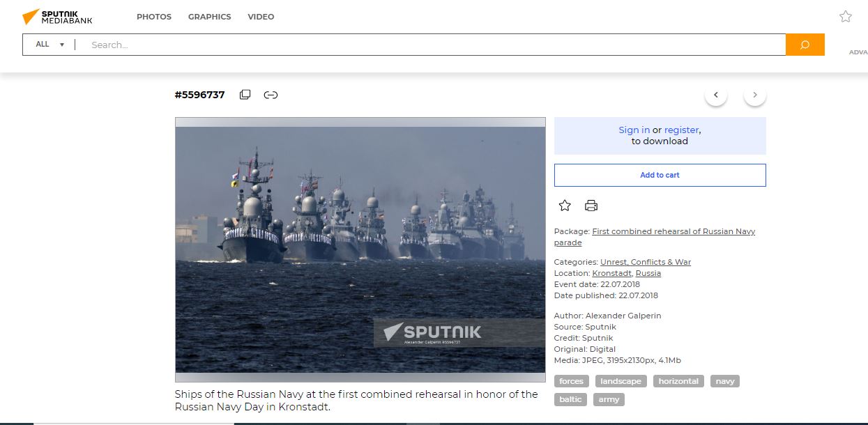Go to the next image arrow
Image resolution: width=868 pixels, height=425 pixels.
pyautogui.click(x=754, y=95)
